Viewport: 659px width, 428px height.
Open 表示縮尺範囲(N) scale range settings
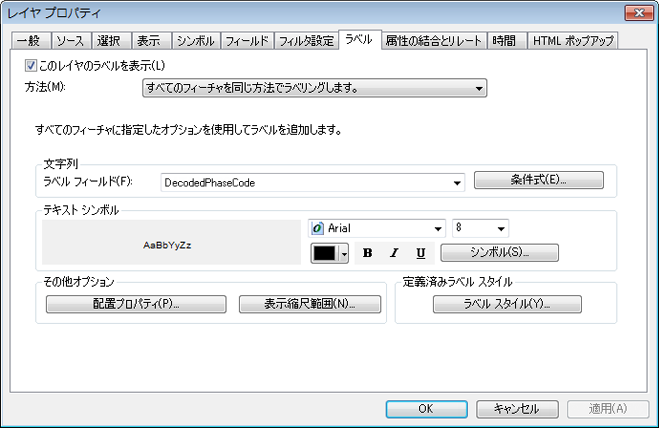click(x=310, y=304)
